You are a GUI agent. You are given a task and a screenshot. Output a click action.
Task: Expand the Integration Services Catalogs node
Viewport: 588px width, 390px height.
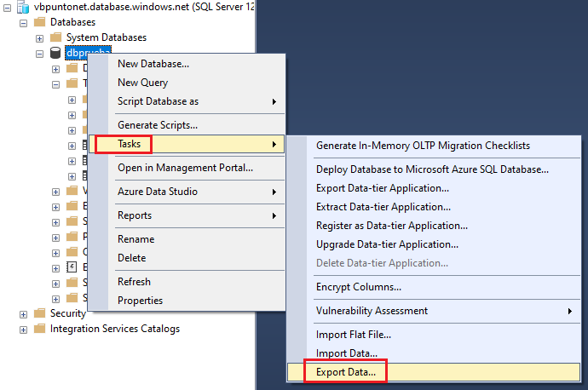23,330
